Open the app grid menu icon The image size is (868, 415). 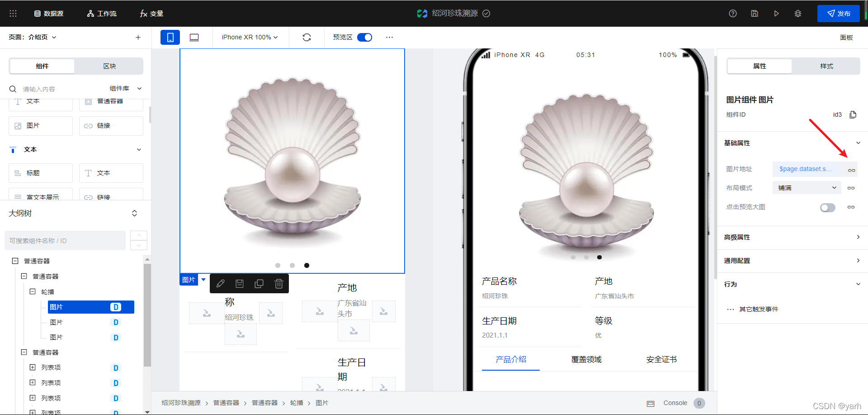13,14
